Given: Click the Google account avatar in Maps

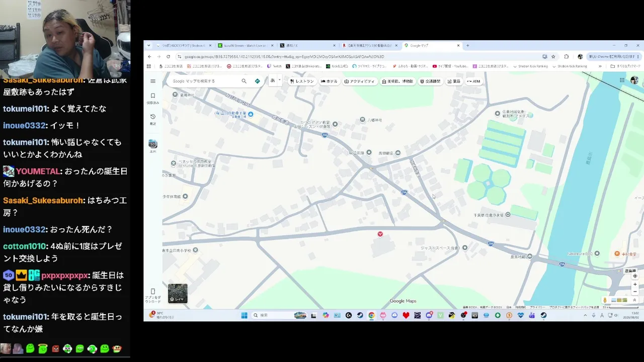Looking at the screenshot, I should [634, 80].
